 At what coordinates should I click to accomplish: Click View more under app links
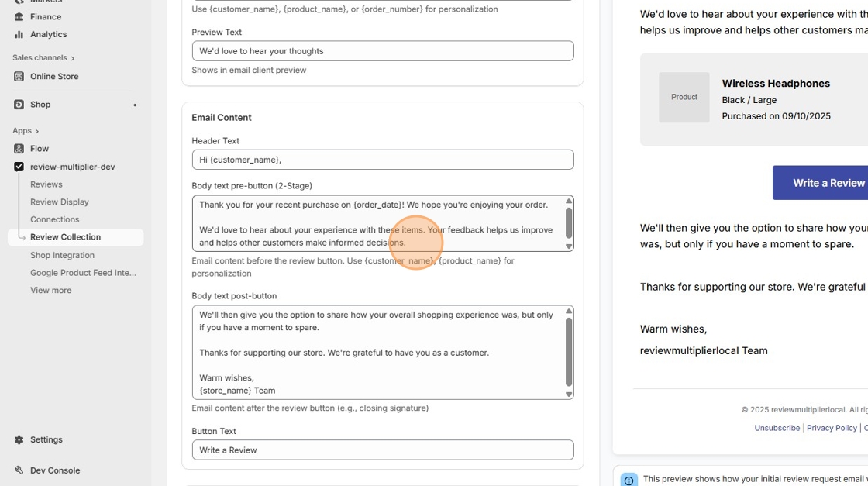pos(50,291)
